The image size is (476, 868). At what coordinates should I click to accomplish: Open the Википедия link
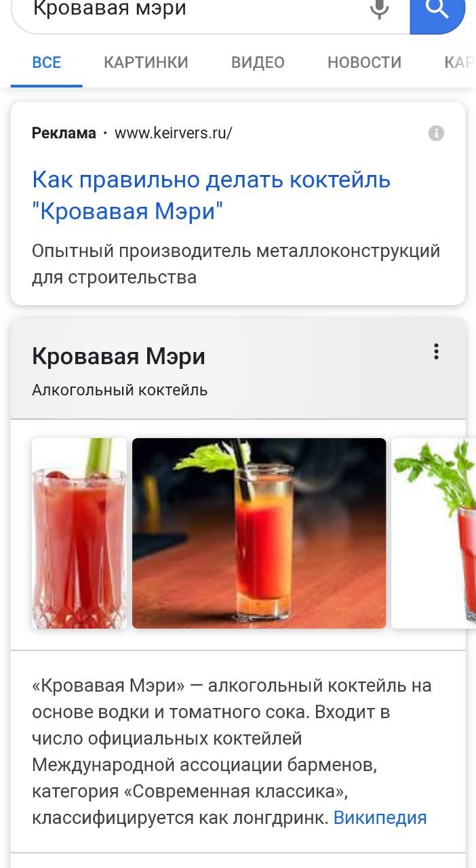click(x=380, y=817)
